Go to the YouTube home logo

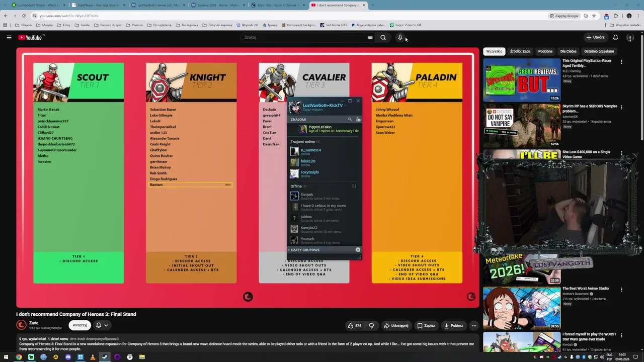pos(31,37)
